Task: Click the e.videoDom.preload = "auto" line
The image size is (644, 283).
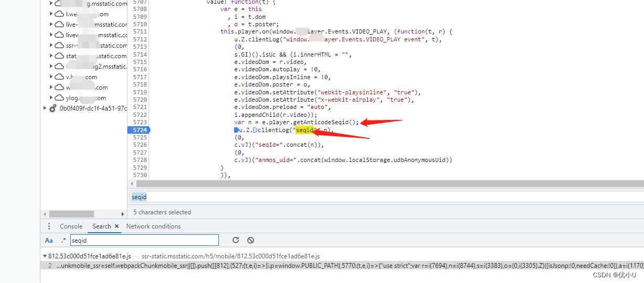Action: [282, 107]
